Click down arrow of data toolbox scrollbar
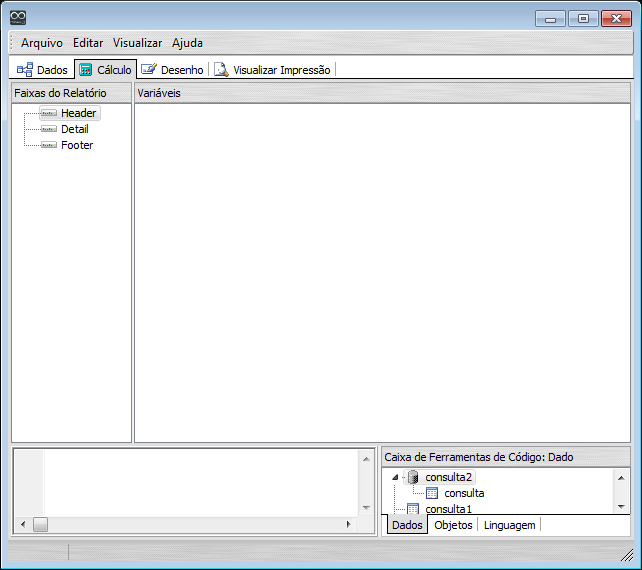The width and height of the screenshot is (642, 570). click(621, 507)
